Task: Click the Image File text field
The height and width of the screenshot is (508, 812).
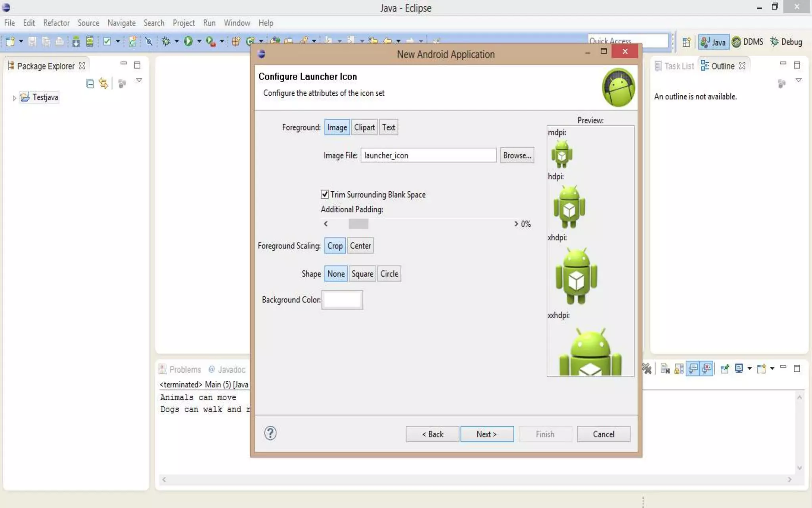Action: (428, 156)
